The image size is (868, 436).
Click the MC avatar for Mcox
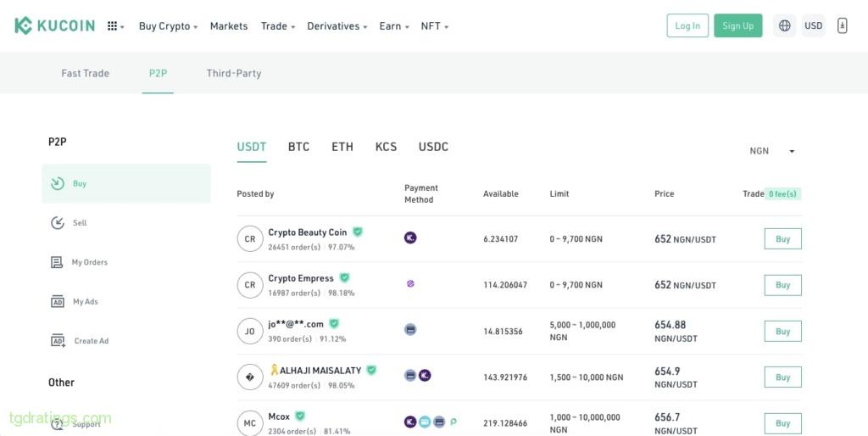250,422
